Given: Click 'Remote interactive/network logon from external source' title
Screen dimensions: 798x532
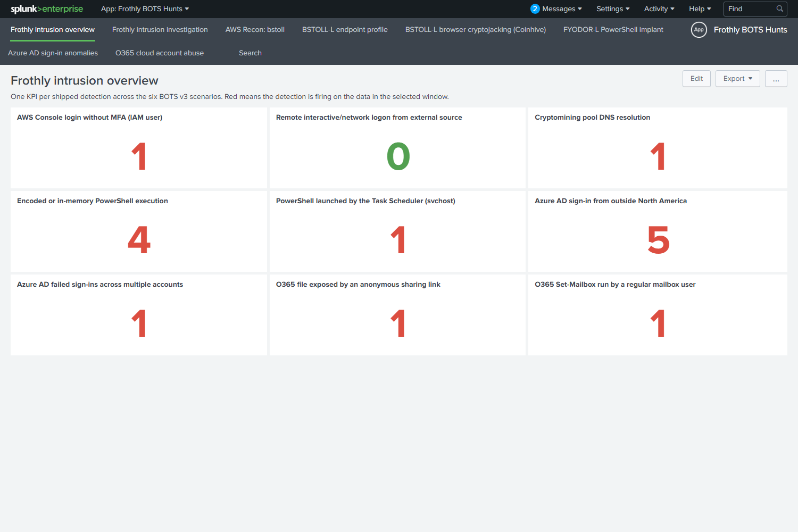Looking at the screenshot, I should 369,118.
